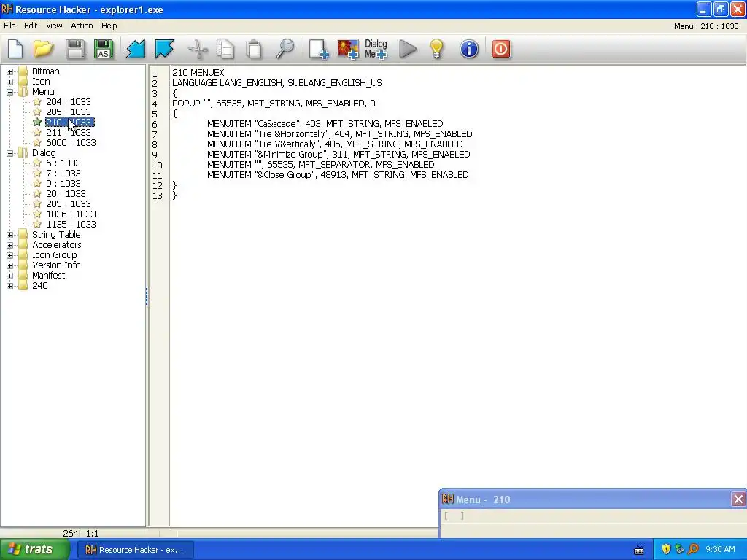Click the Copy pages icon
747x560 pixels.
click(x=225, y=49)
